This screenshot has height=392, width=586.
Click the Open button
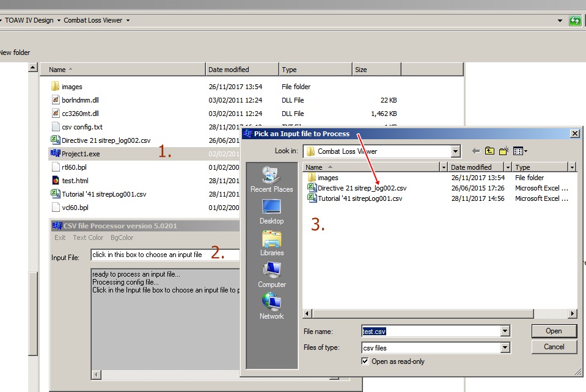[554, 331]
